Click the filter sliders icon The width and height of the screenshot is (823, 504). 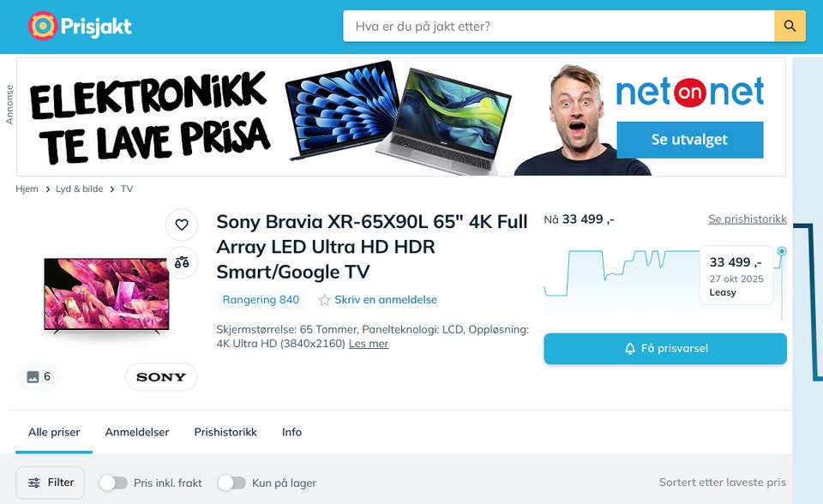point(34,483)
